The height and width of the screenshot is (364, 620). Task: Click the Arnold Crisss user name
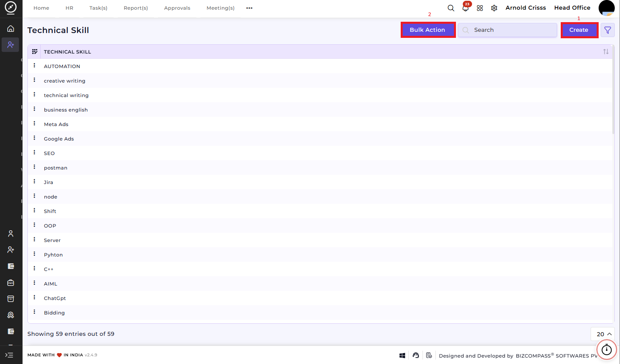pos(526,8)
